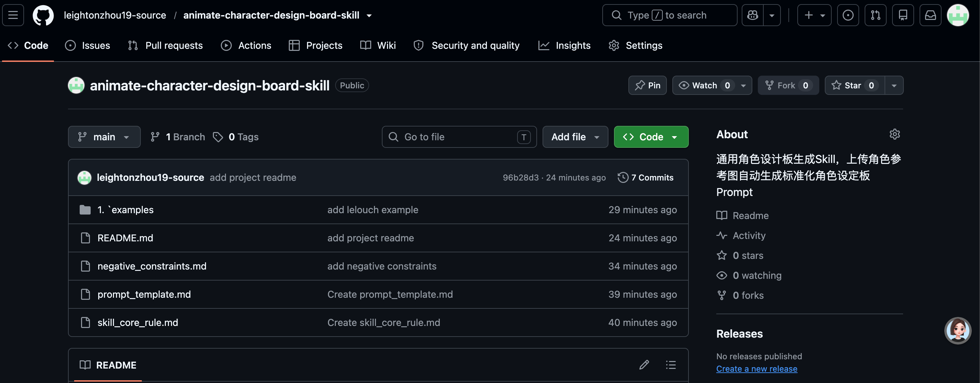Open the Insights tab
The image size is (980, 383).
[x=564, y=45]
